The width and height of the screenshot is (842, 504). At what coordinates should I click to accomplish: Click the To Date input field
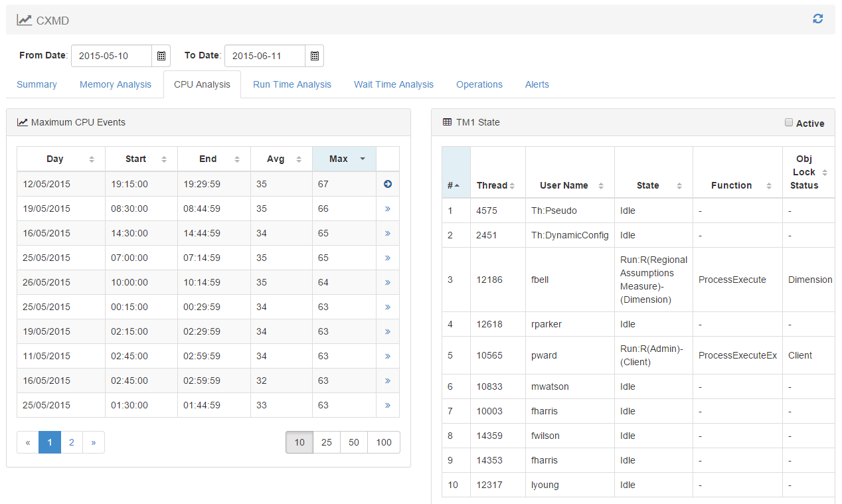(x=265, y=56)
